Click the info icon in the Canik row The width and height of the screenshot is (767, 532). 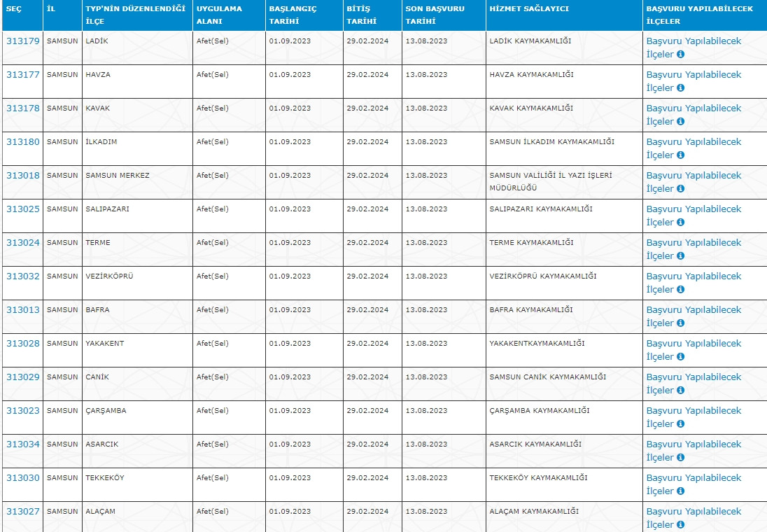680,391
